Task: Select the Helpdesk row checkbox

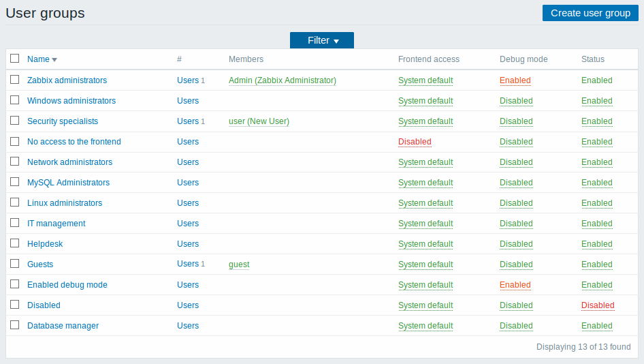Action: tap(15, 243)
